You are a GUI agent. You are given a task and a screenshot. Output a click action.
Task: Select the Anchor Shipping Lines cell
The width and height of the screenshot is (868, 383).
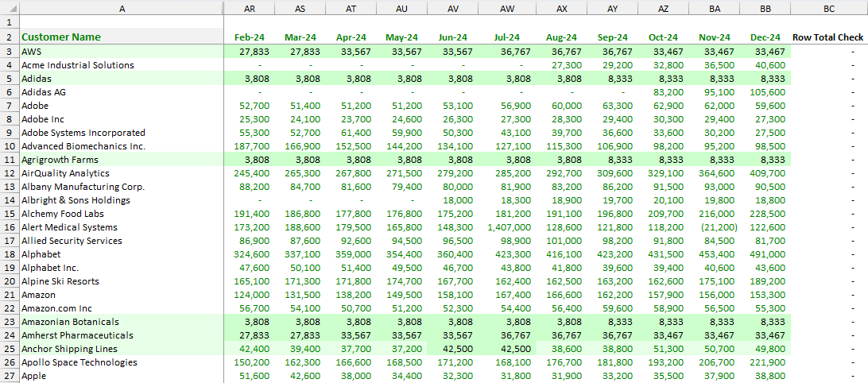[x=122, y=349]
